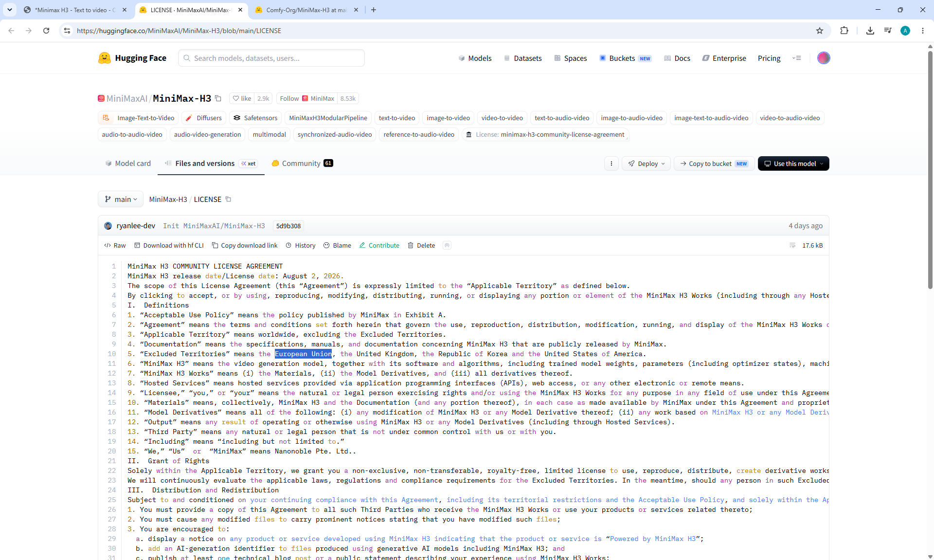Open the extra navigation menu icon after Pricing

(797, 58)
